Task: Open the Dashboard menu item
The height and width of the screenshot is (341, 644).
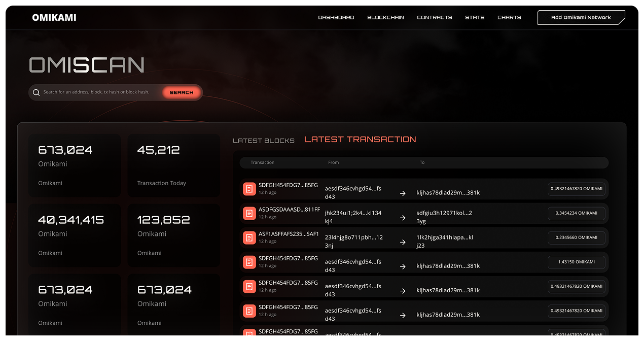Action: pyautogui.click(x=336, y=17)
